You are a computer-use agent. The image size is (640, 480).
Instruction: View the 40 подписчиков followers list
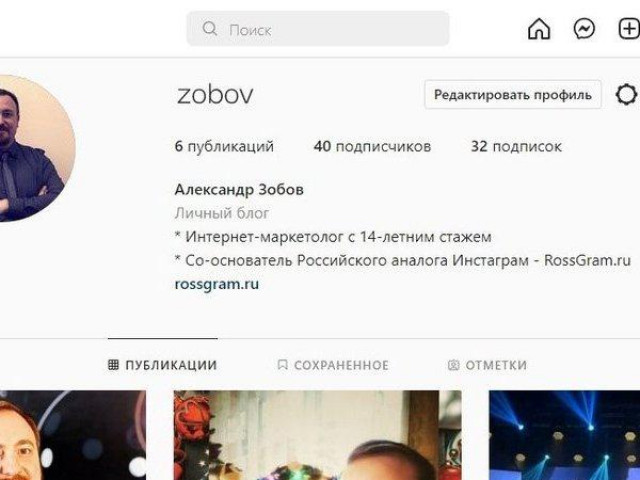372,146
